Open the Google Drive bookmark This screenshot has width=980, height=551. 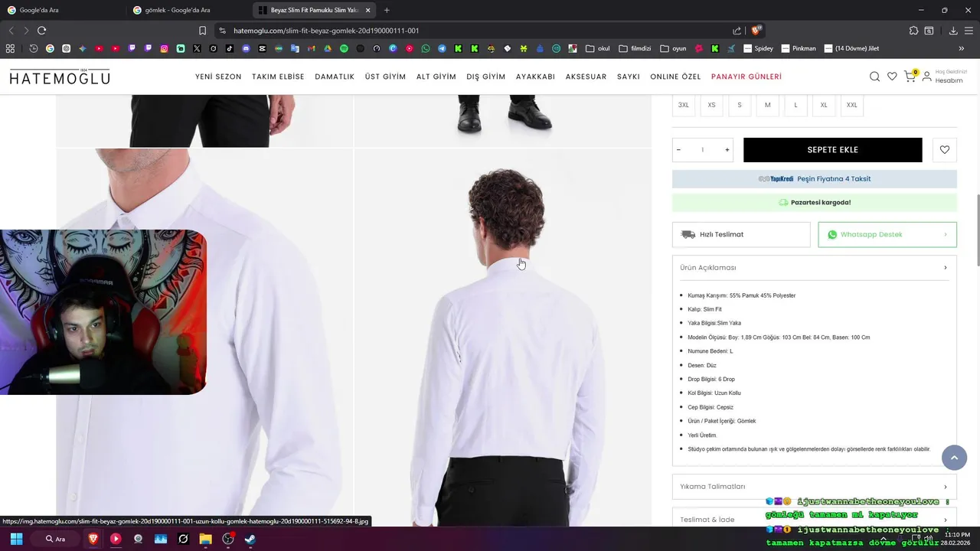[328, 48]
